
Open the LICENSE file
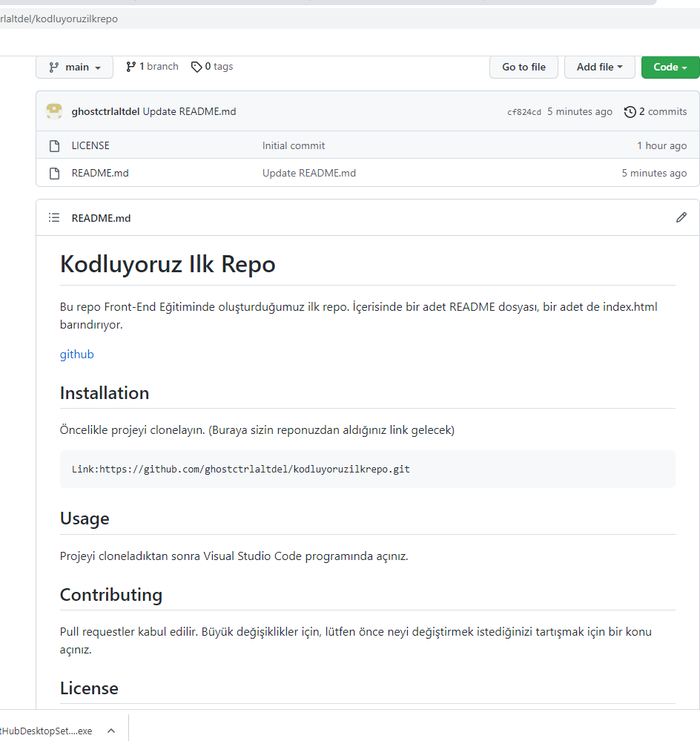tap(90, 145)
